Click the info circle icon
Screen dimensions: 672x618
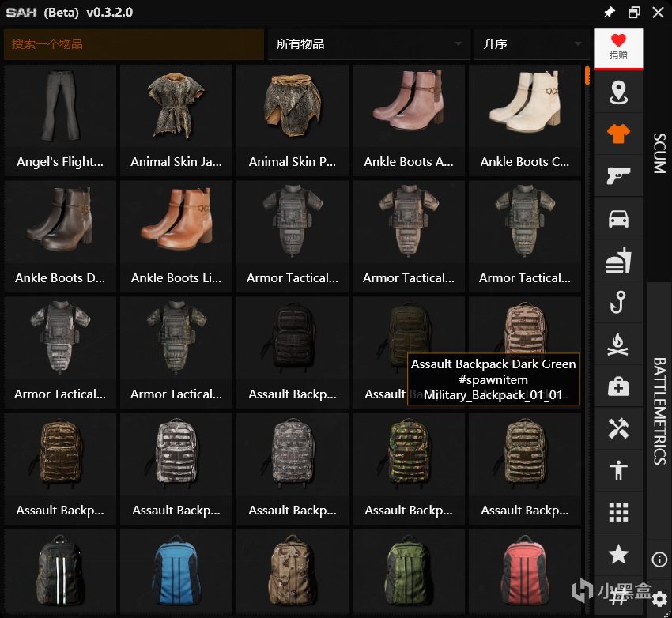[659, 559]
